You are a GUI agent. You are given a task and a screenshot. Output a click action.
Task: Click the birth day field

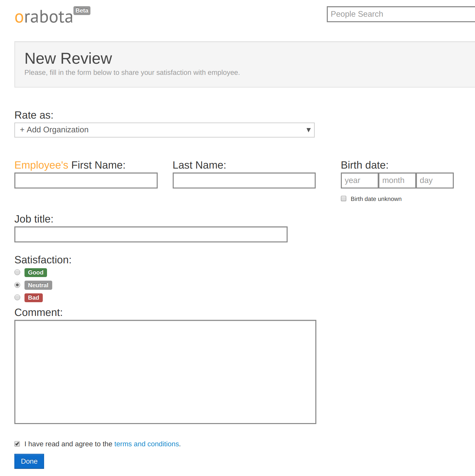click(435, 181)
